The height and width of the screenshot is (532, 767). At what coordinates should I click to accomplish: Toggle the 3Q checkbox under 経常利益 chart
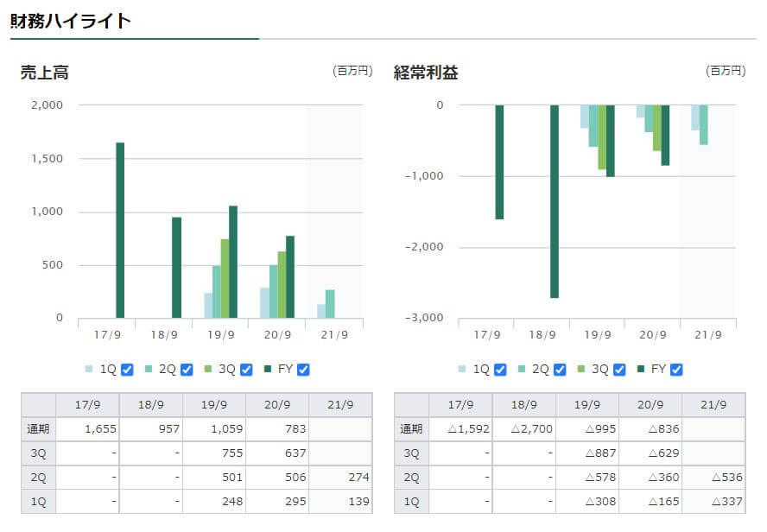(620, 370)
